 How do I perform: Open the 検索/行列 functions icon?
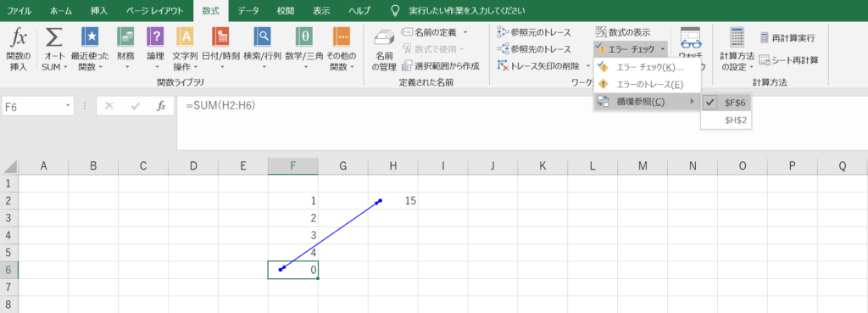coord(263,37)
